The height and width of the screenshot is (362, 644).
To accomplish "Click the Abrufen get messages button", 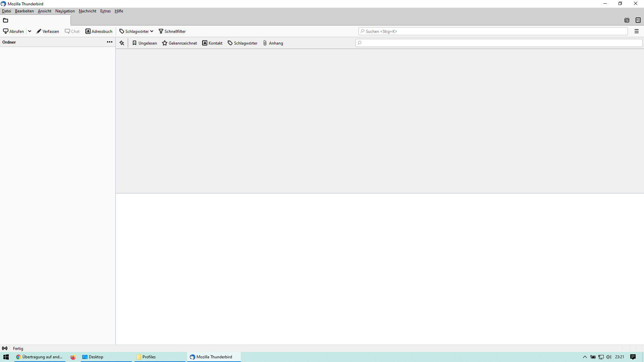I will coord(13,31).
